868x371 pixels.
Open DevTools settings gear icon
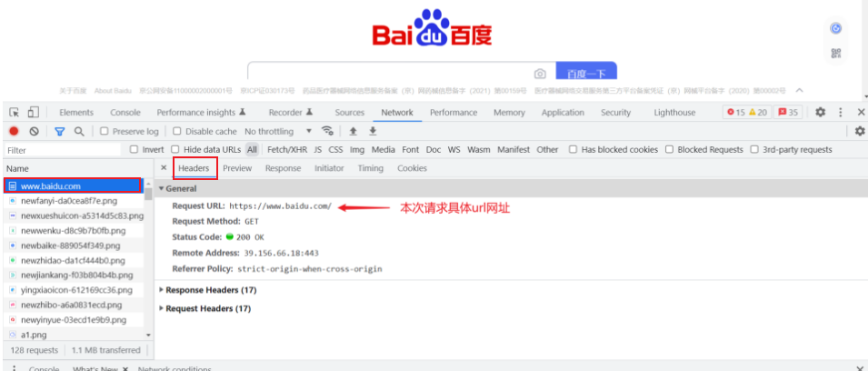(821, 113)
